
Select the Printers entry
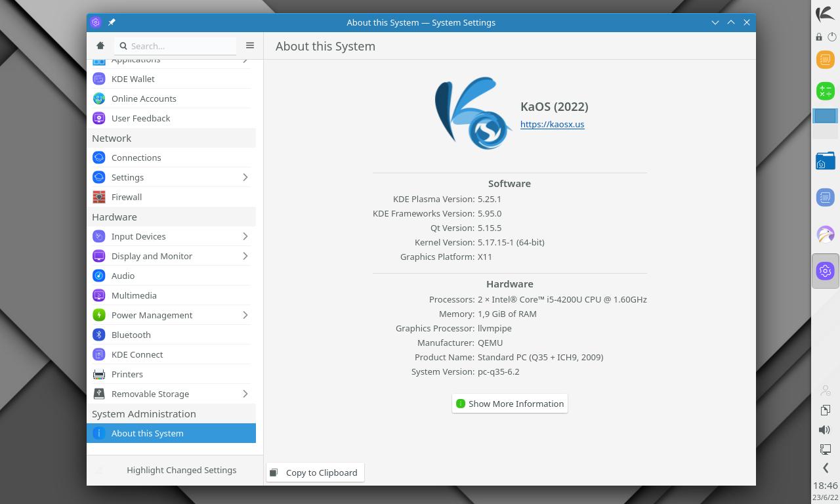click(x=171, y=374)
